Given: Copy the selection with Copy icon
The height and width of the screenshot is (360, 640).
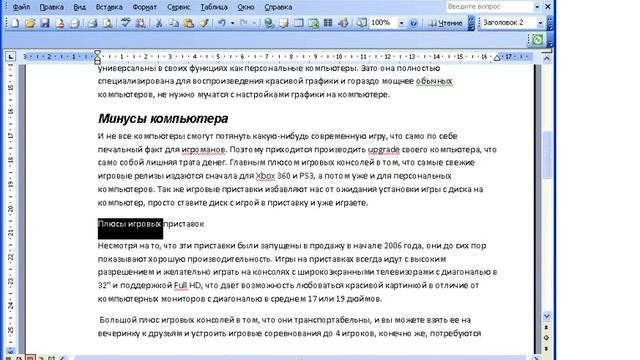Looking at the screenshot, I should (x=174, y=23).
